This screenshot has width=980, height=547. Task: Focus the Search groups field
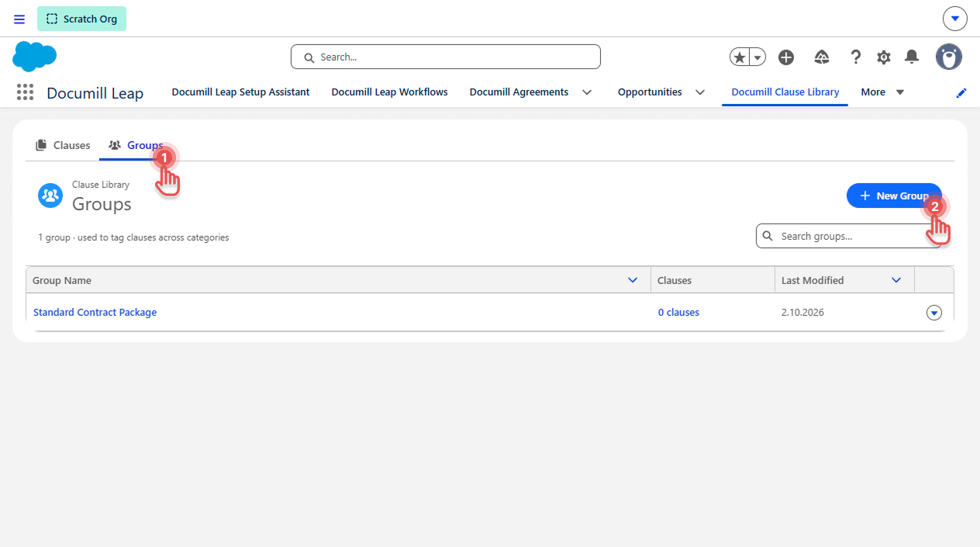point(849,237)
